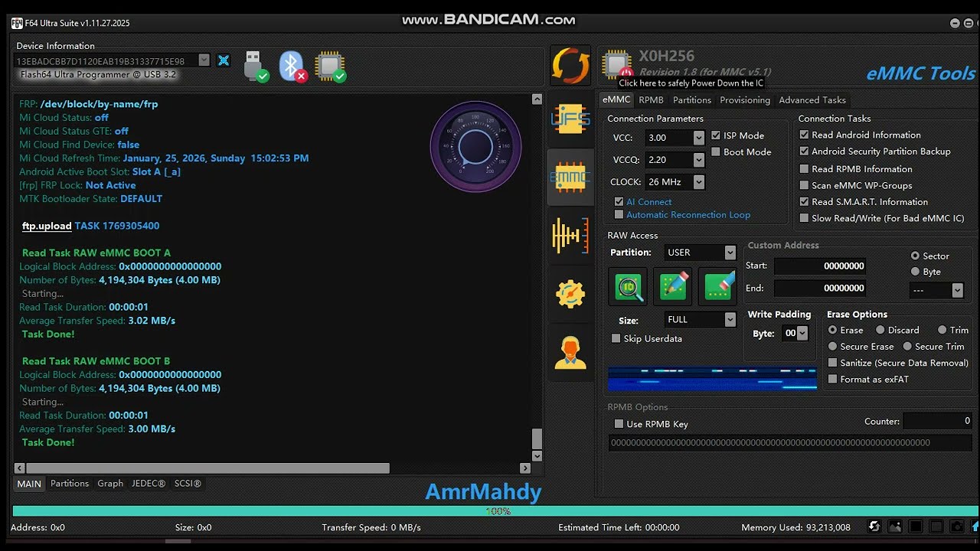Image resolution: width=980 pixels, height=551 pixels.
Task: Select the Byte radio button
Action: click(915, 272)
